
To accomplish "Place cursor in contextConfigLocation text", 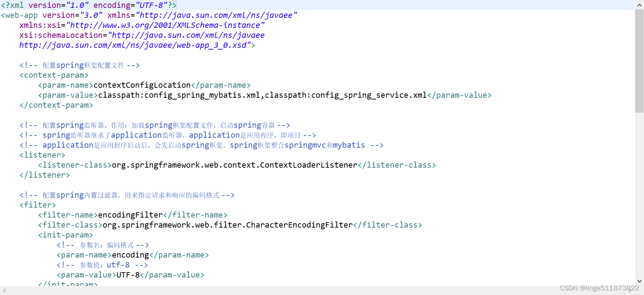I will pos(142,85).
